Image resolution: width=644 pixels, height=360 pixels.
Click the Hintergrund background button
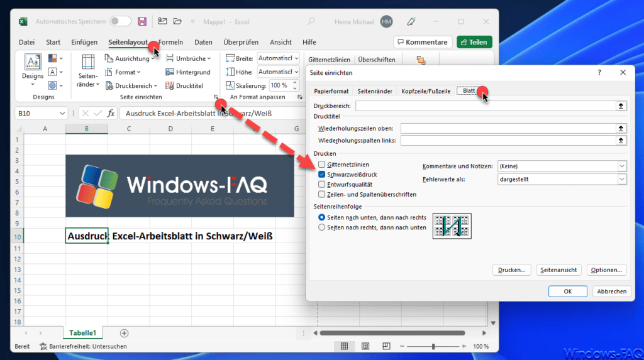pos(187,72)
